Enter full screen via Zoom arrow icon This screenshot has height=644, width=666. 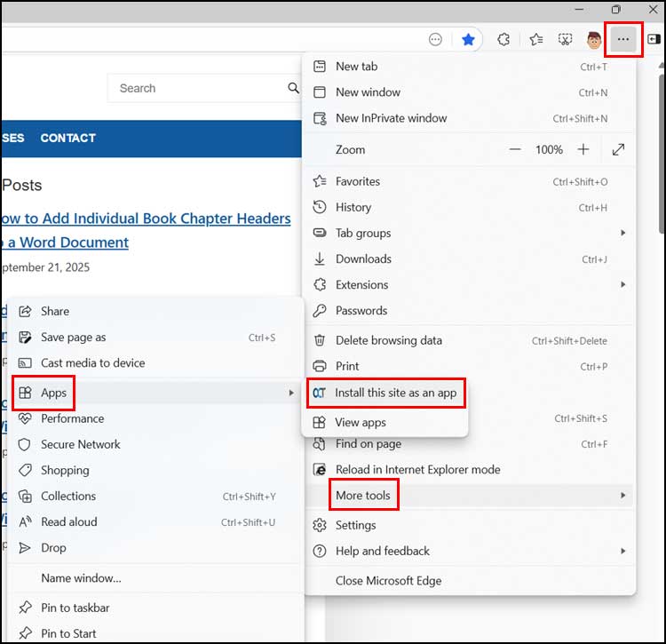(x=618, y=149)
